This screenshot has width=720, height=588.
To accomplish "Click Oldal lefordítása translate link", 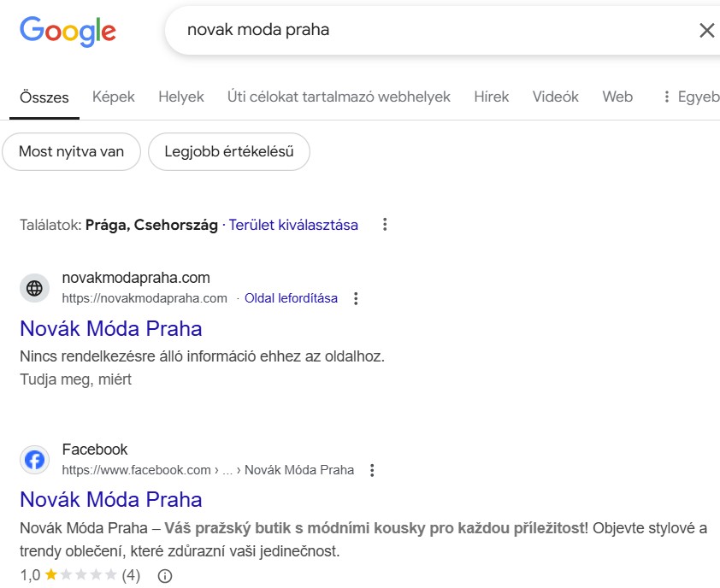I will (x=291, y=298).
